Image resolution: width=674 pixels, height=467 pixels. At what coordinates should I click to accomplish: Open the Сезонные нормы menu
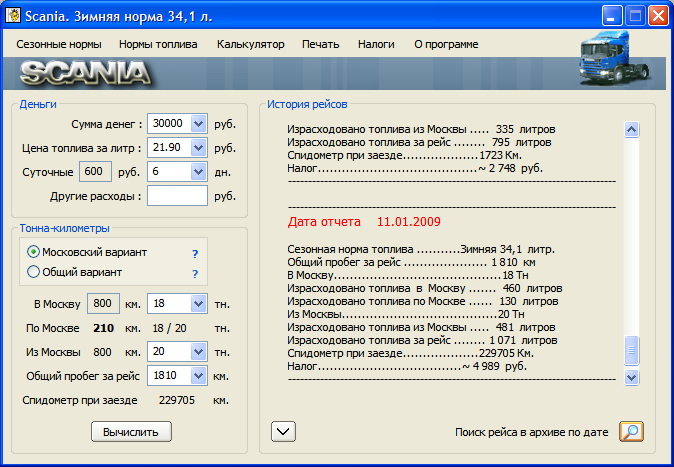(x=59, y=44)
